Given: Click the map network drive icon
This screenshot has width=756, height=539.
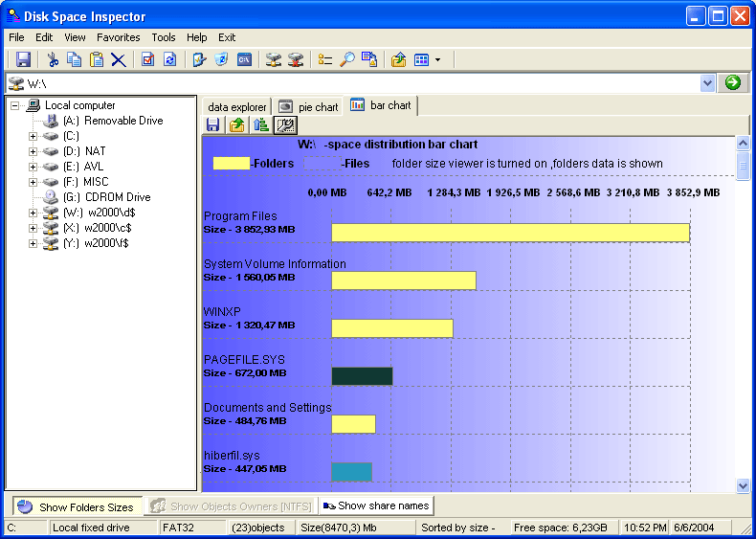Looking at the screenshot, I should tap(274, 59).
